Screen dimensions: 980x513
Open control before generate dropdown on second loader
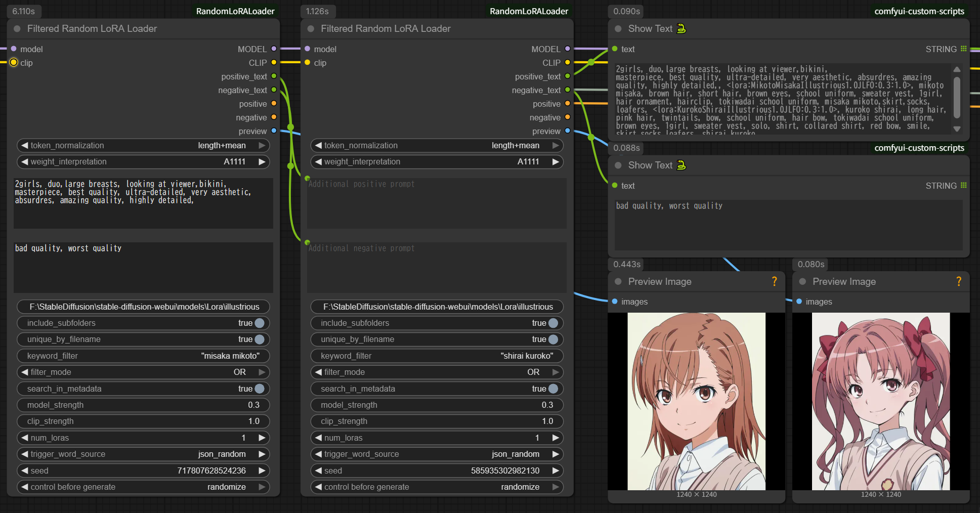(437, 487)
